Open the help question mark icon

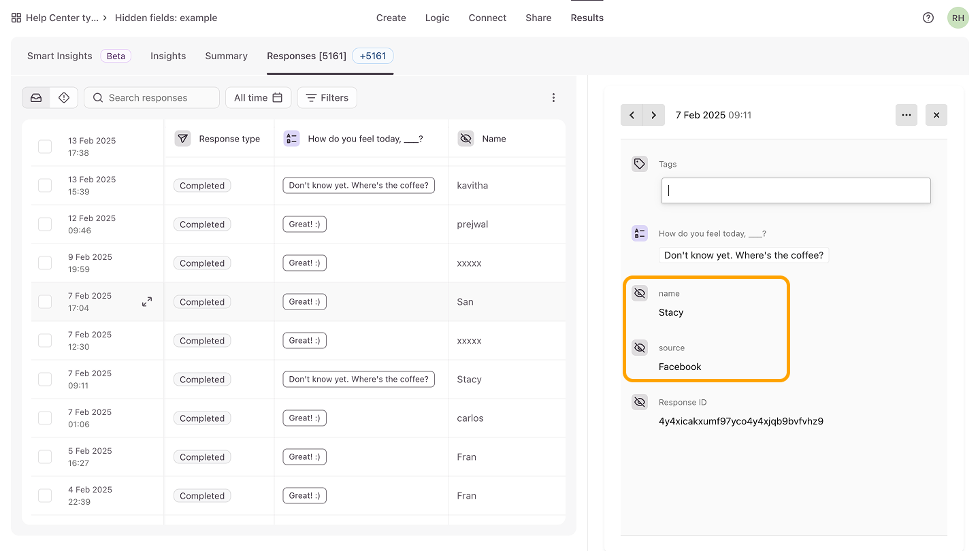(x=928, y=18)
